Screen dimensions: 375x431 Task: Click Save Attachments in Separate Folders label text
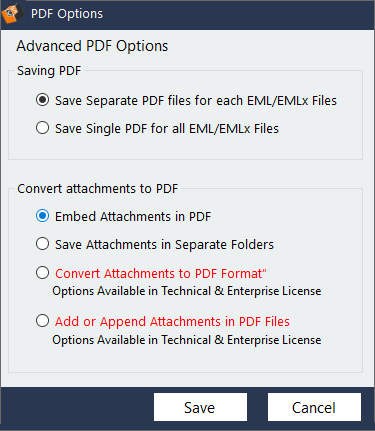[164, 245]
